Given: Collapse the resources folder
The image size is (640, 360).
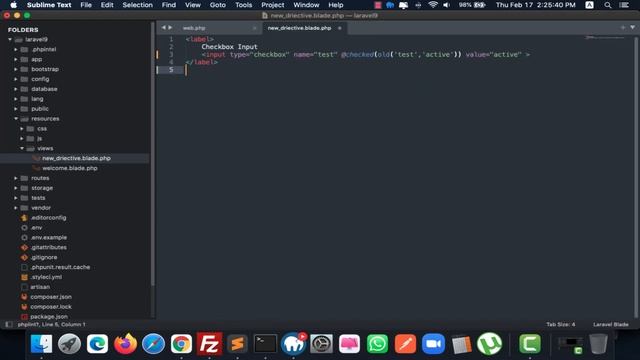Looking at the screenshot, I should [x=16, y=119].
